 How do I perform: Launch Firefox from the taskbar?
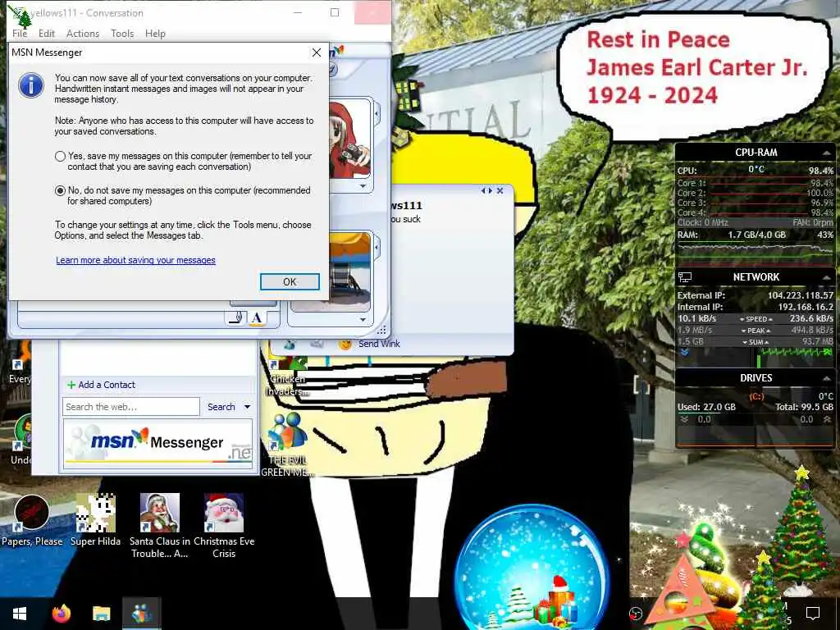[61, 614]
